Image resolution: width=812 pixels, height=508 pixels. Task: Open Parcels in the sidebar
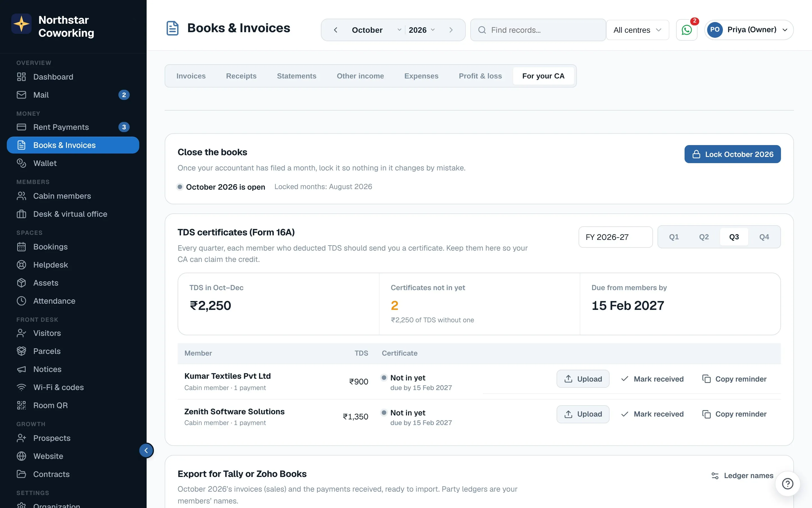pos(73,351)
